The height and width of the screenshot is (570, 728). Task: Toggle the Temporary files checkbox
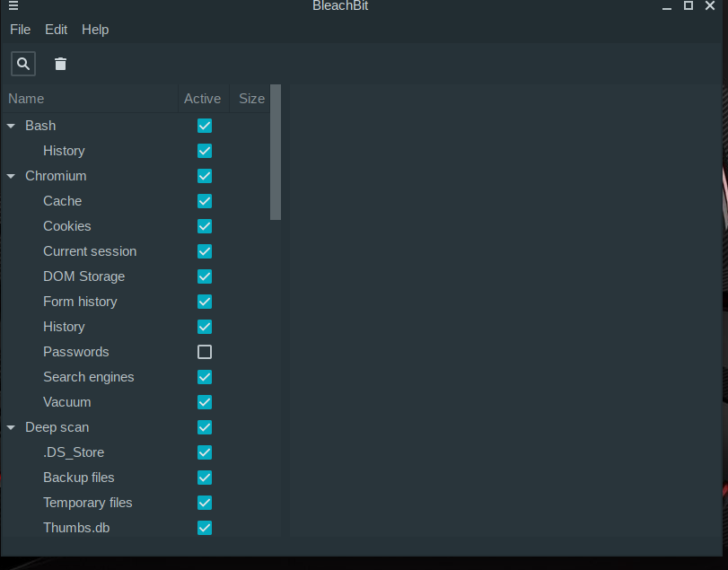point(205,503)
